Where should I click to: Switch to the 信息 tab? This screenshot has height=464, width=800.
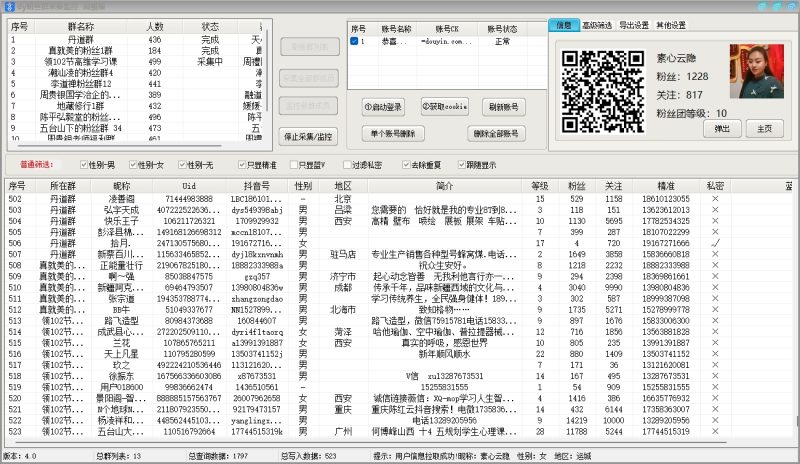coord(564,25)
